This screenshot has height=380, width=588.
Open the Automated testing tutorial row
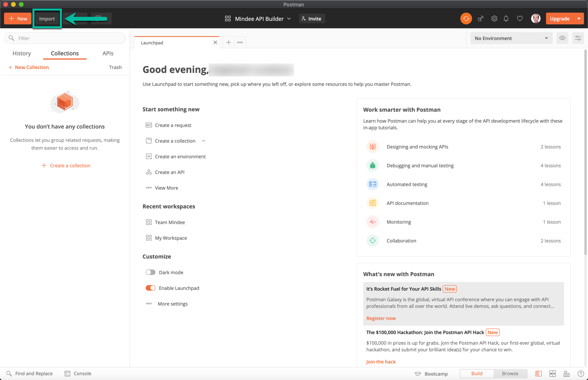point(464,184)
